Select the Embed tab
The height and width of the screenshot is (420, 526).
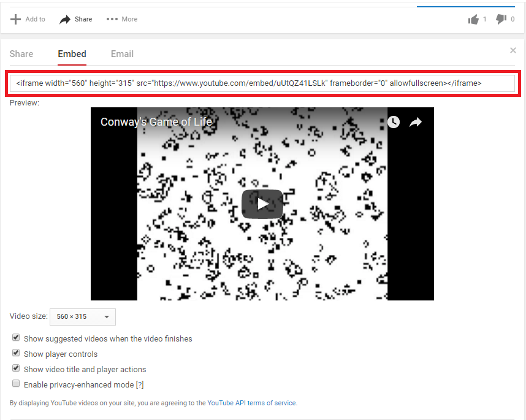click(x=72, y=54)
